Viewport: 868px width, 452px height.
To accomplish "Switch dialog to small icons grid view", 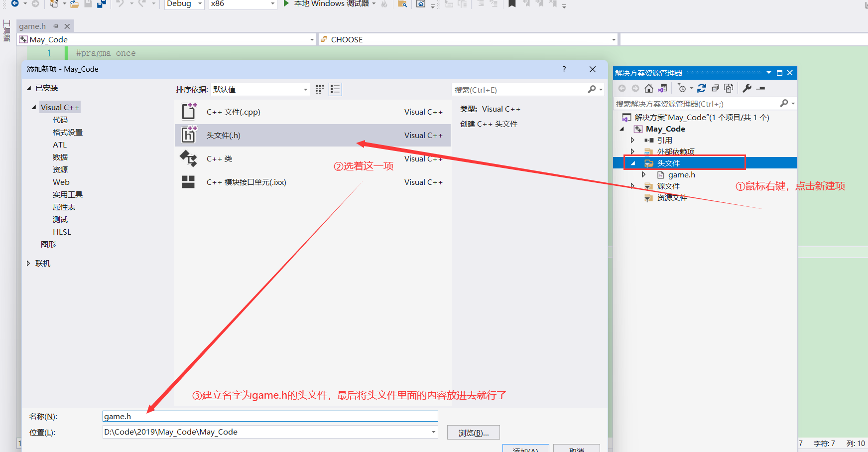I will (x=320, y=89).
